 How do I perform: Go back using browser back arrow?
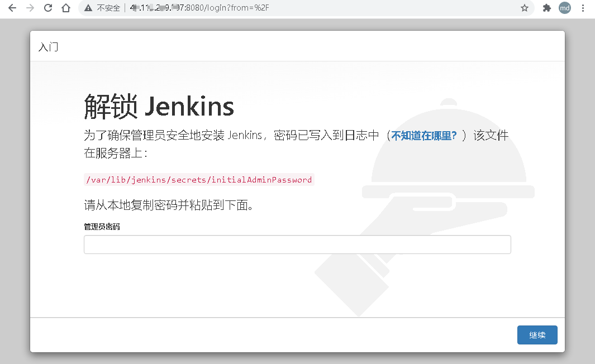[x=12, y=8]
